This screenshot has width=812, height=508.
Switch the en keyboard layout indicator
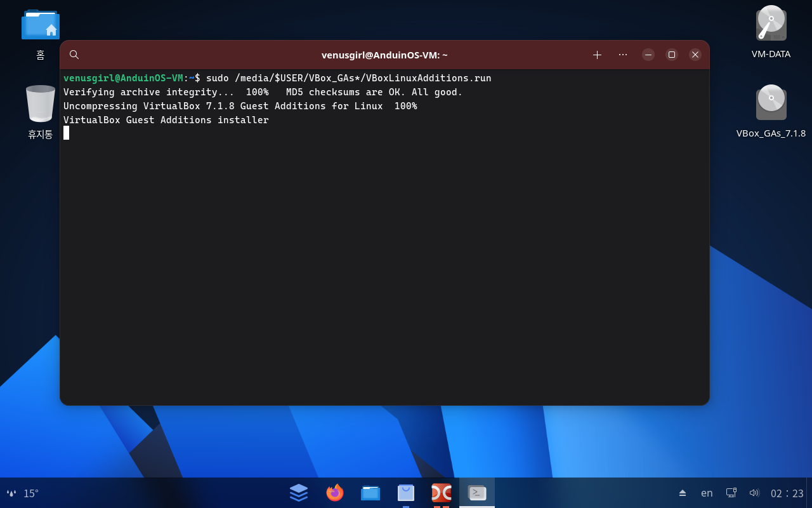[707, 493]
